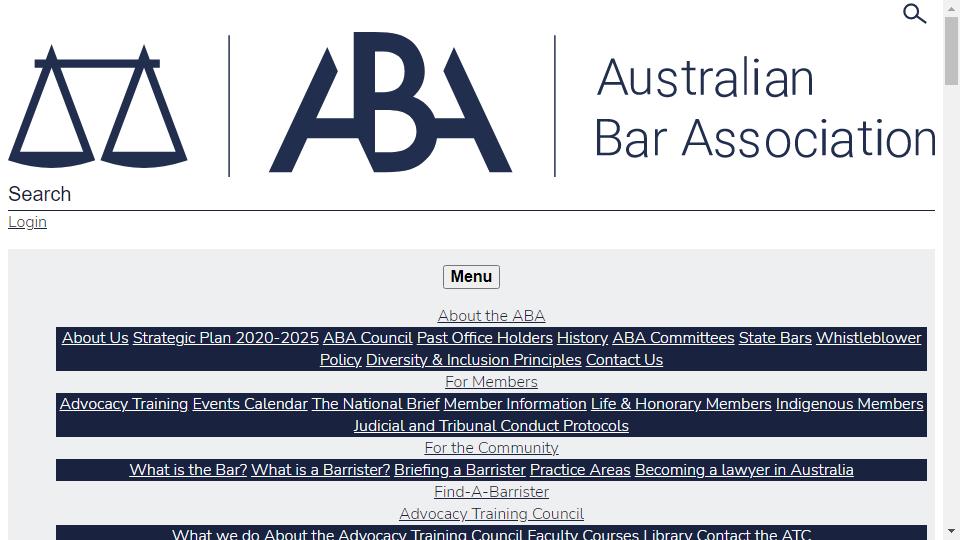Open the About the ABA menu heading
This screenshot has width=960, height=540.
491,316
